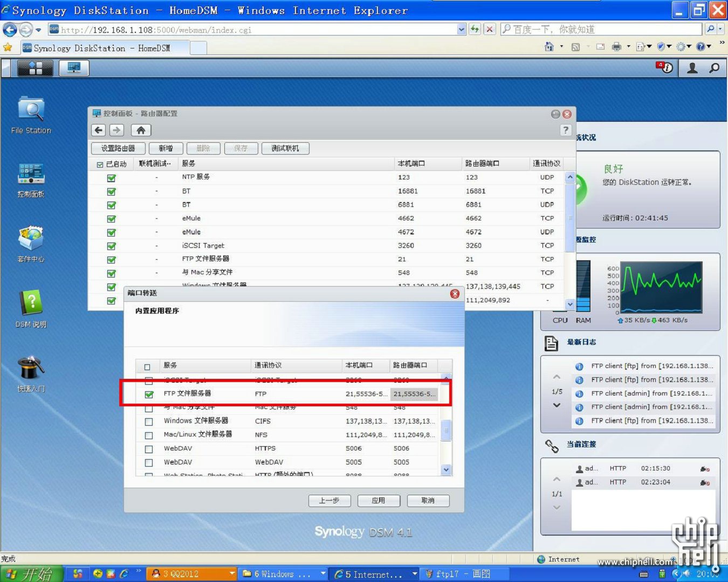Open the 控制面板 desktop icon
The height and width of the screenshot is (582, 728).
[x=31, y=181]
